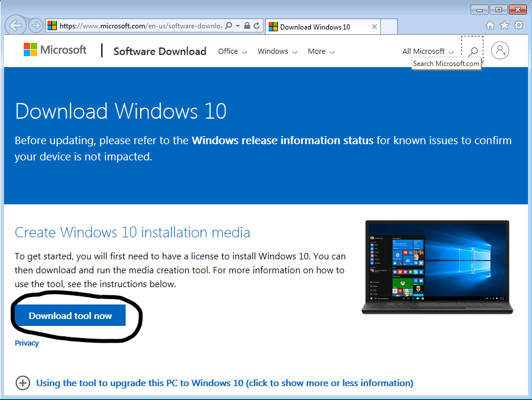Open the browser Home icon
The height and width of the screenshot is (400, 532).
click(490, 25)
